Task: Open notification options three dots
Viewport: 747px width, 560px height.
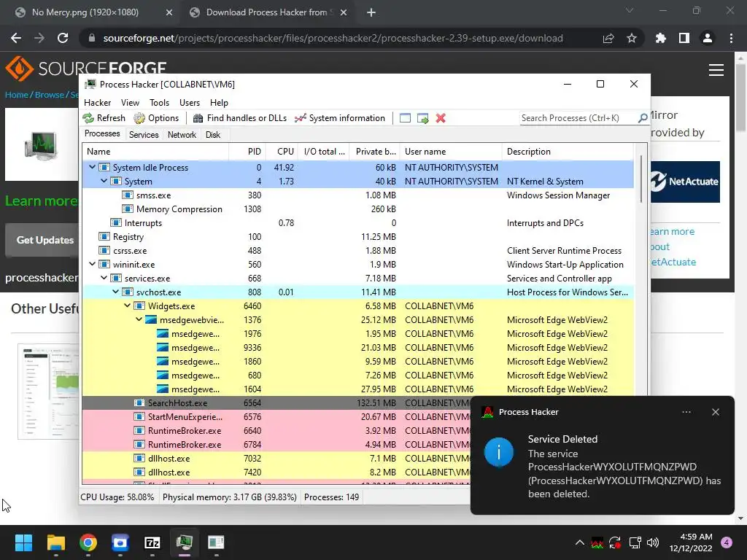Action: (x=686, y=412)
